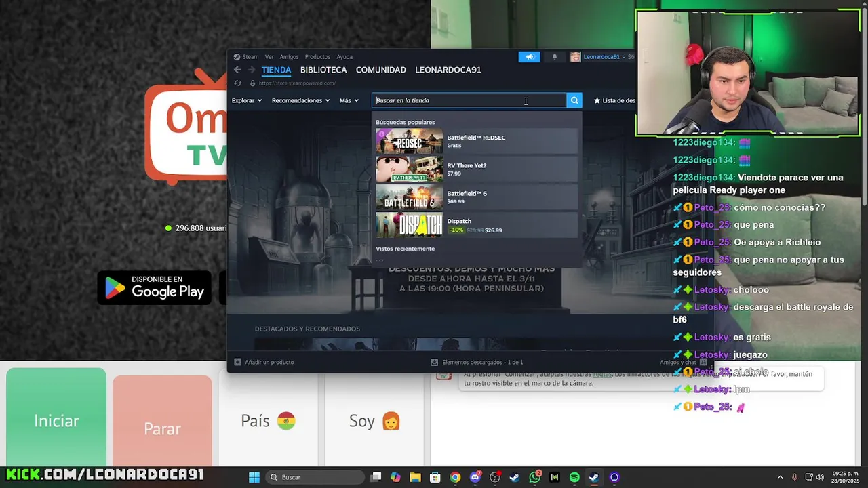Click the store.steampowered.com URL text
868x488 pixels.
point(297,83)
